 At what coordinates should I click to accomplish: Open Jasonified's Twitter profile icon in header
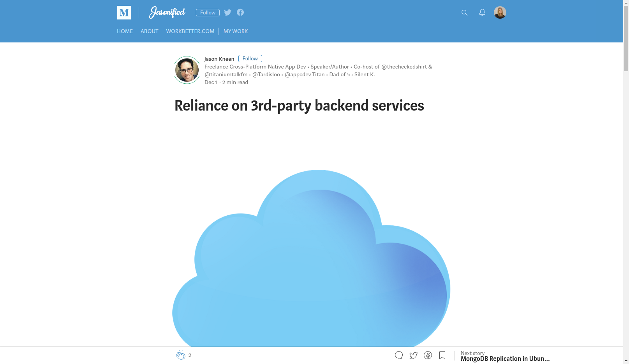tap(227, 12)
